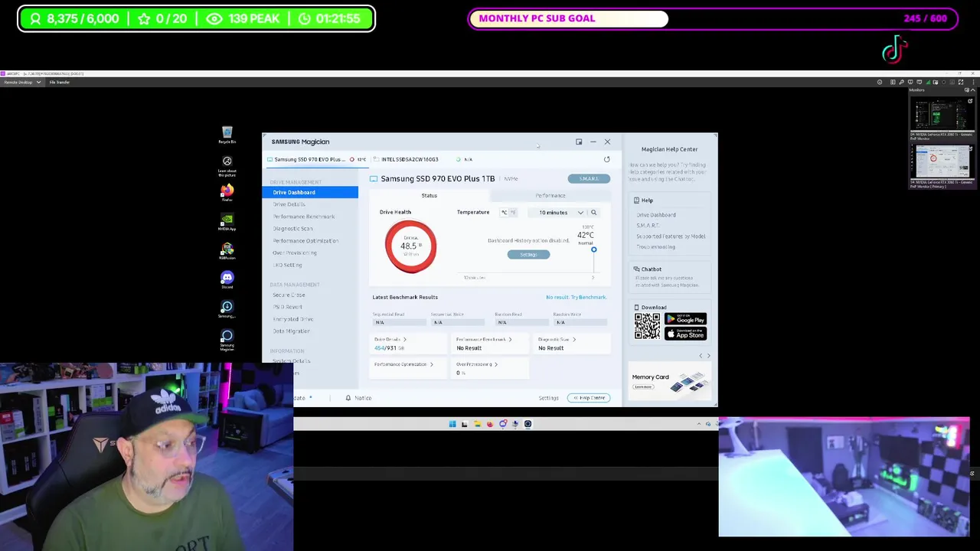Click the App Store download badge

click(685, 334)
